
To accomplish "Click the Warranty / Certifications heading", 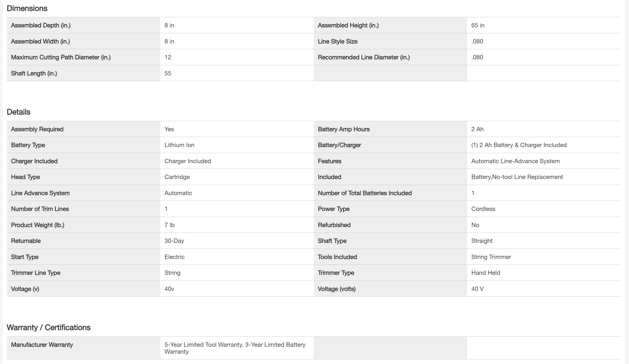I will [48, 327].
